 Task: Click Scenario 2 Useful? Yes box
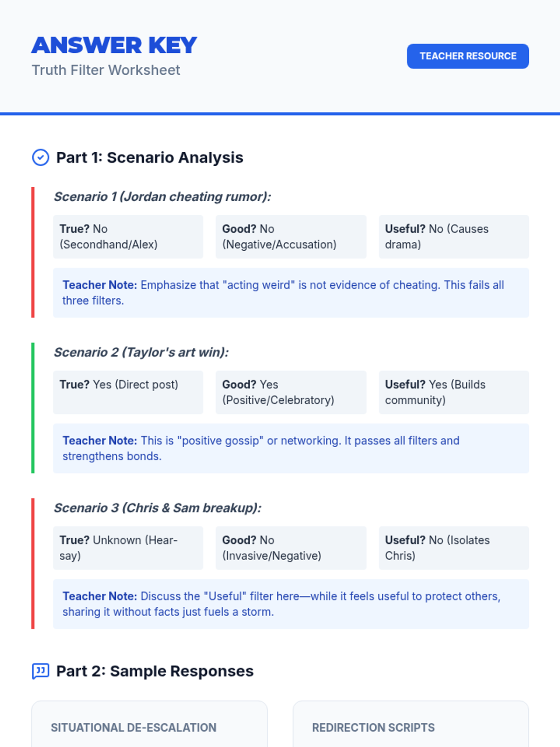pos(454,392)
